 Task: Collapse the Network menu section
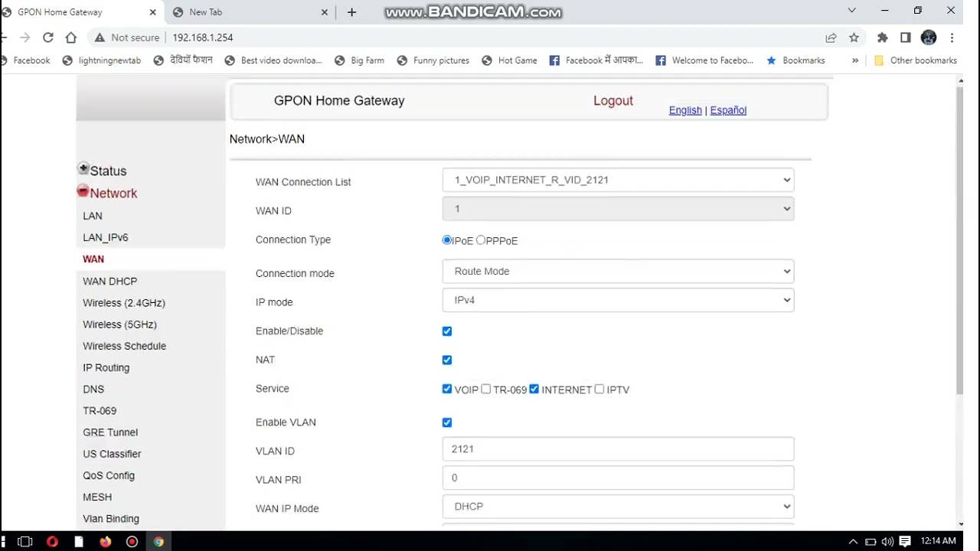107,193
